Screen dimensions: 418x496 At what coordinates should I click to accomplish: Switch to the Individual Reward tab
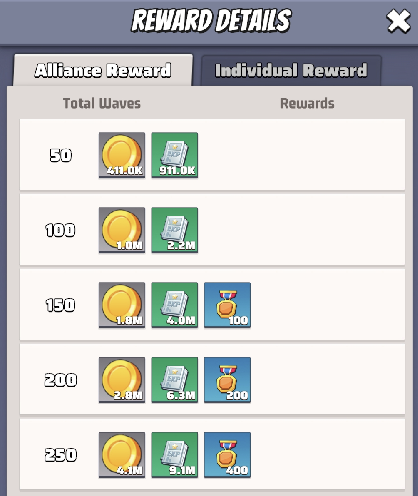pyautogui.click(x=291, y=71)
